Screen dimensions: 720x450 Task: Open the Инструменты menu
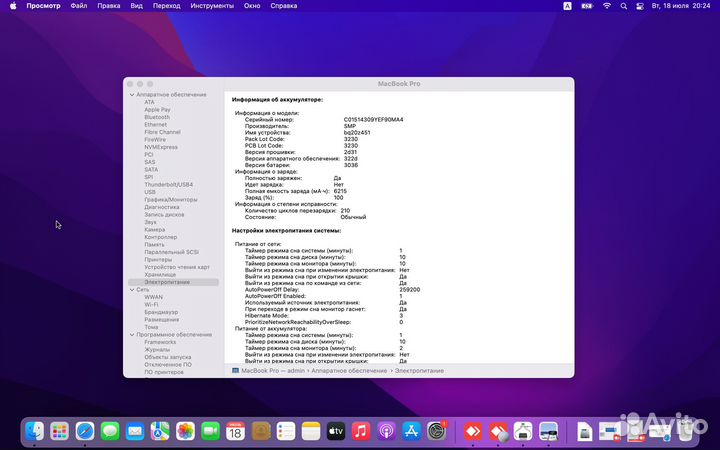click(x=212, y=6)
